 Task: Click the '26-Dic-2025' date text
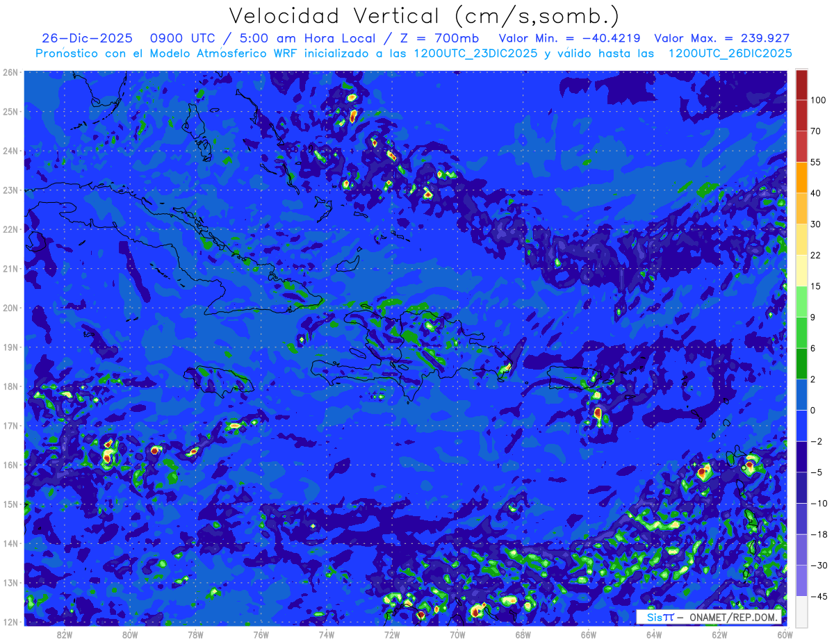click(x=87, y=39)
